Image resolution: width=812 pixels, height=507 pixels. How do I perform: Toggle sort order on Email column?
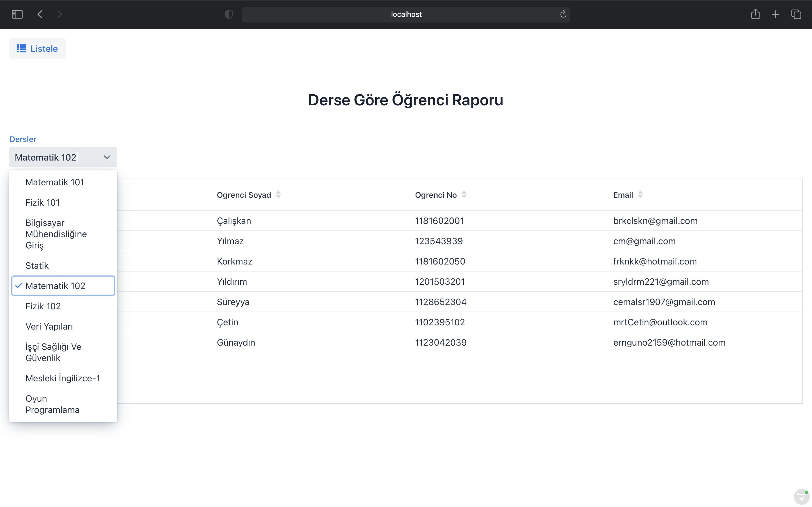641,194
